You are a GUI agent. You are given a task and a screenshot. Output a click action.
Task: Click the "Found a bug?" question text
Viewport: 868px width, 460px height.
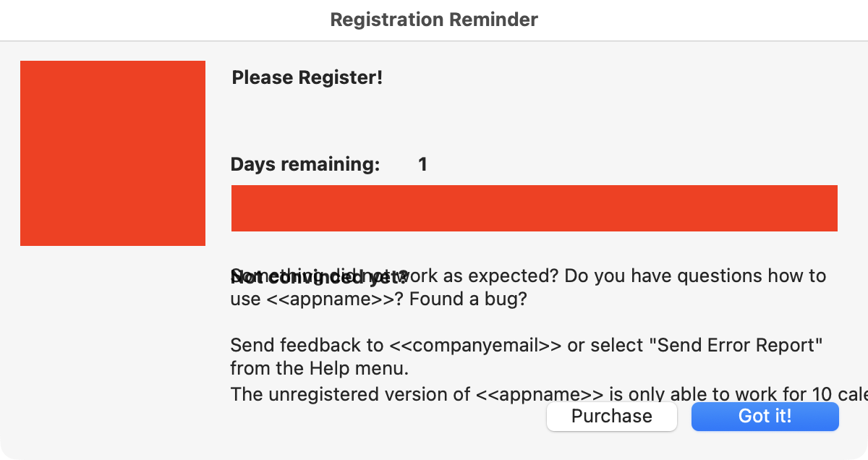coord(468,299)
